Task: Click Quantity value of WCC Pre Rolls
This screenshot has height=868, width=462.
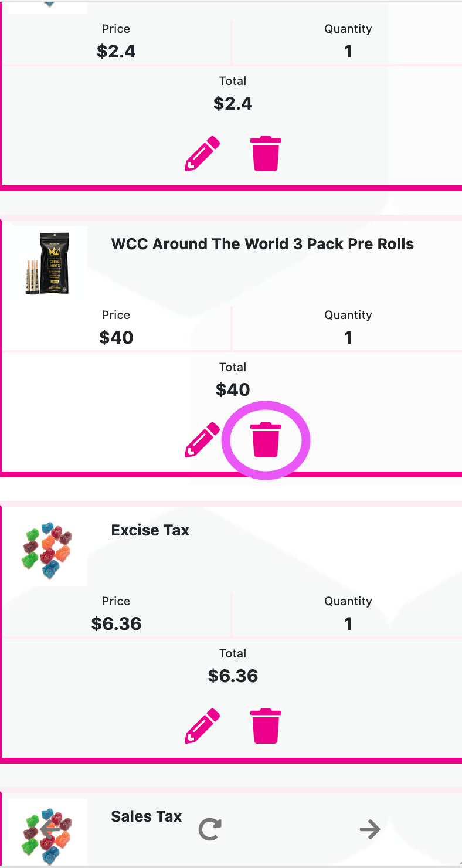Action: click(348, 337)
